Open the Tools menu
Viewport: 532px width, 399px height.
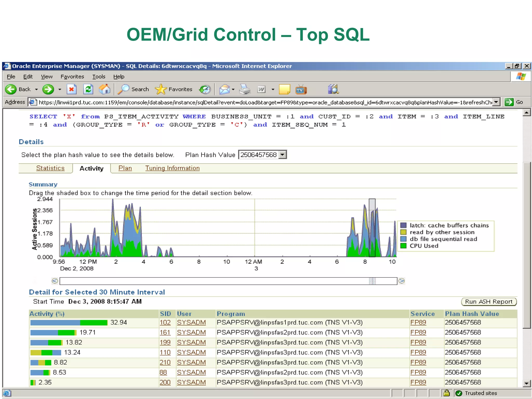(99, 77)
